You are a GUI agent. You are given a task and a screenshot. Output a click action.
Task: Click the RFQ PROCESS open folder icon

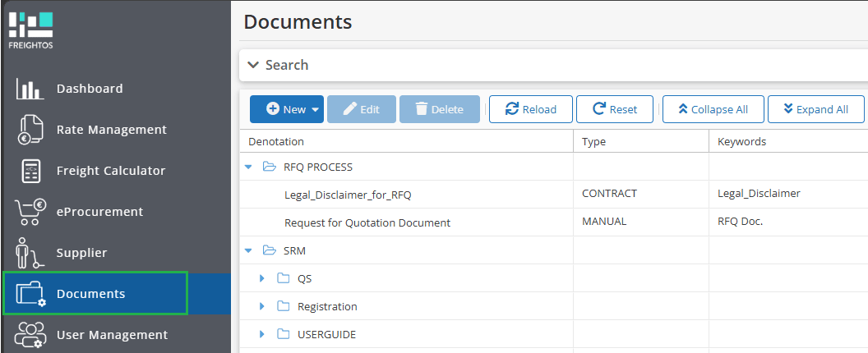pos(270,167)
